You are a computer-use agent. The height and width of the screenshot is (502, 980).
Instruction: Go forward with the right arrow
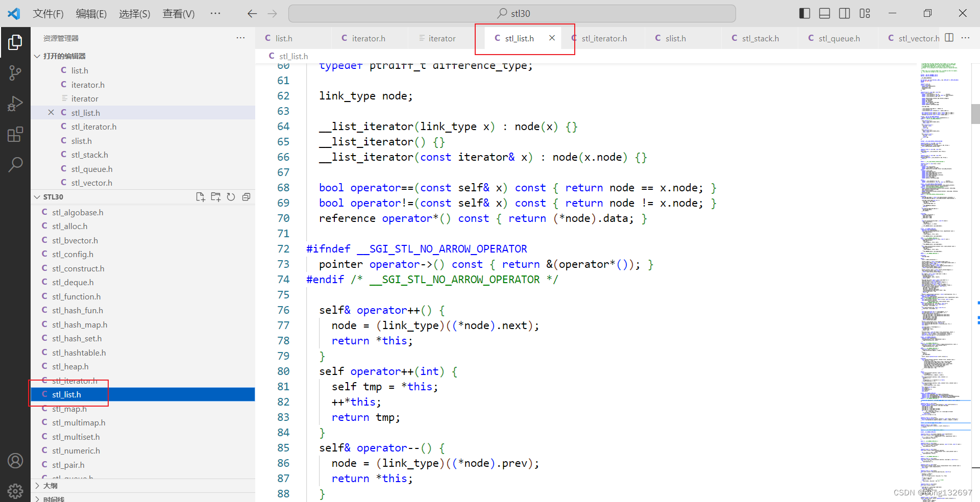coord(272,14)
